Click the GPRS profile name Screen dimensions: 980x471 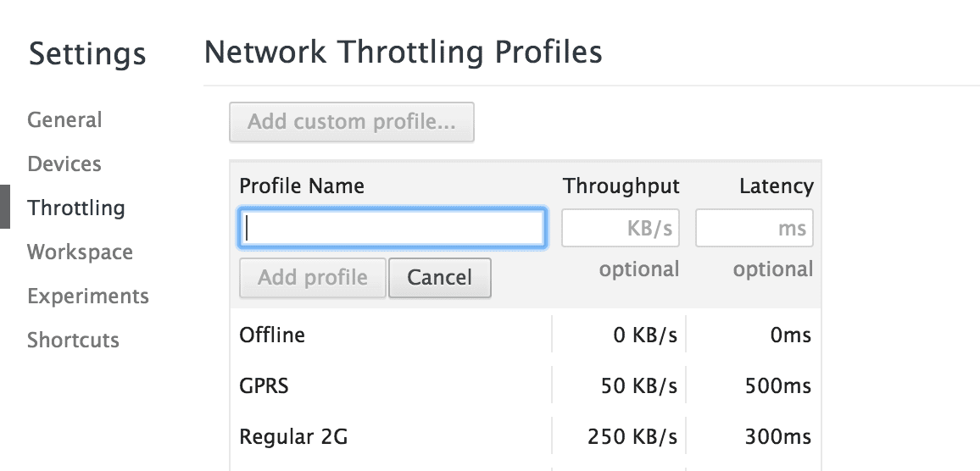tap(264, 386)
